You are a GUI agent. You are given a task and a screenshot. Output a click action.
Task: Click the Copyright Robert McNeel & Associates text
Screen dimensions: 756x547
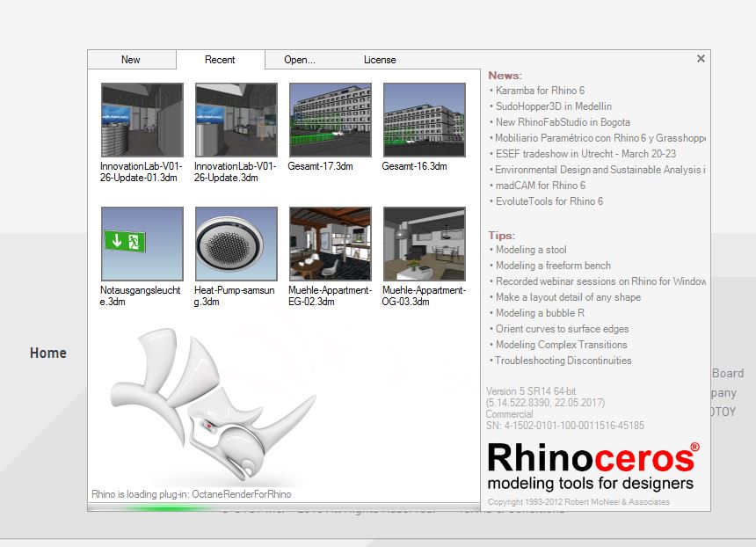pyautogui.click(x=578, y=502)
